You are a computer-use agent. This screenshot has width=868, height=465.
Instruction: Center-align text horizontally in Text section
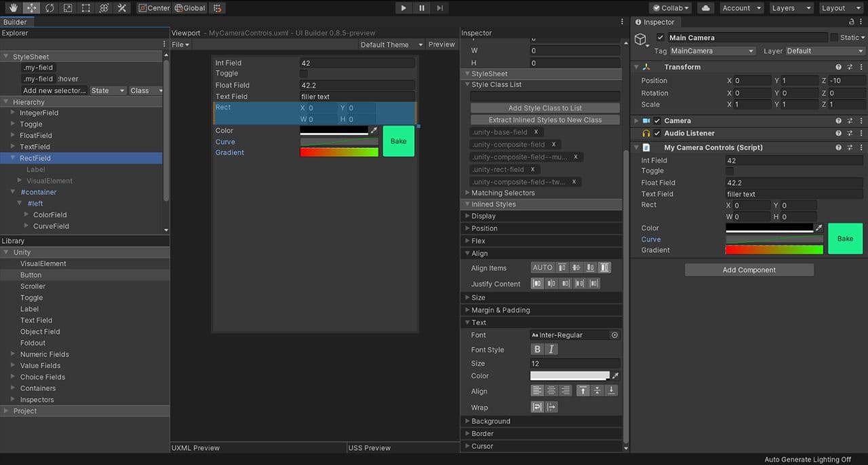551,390
